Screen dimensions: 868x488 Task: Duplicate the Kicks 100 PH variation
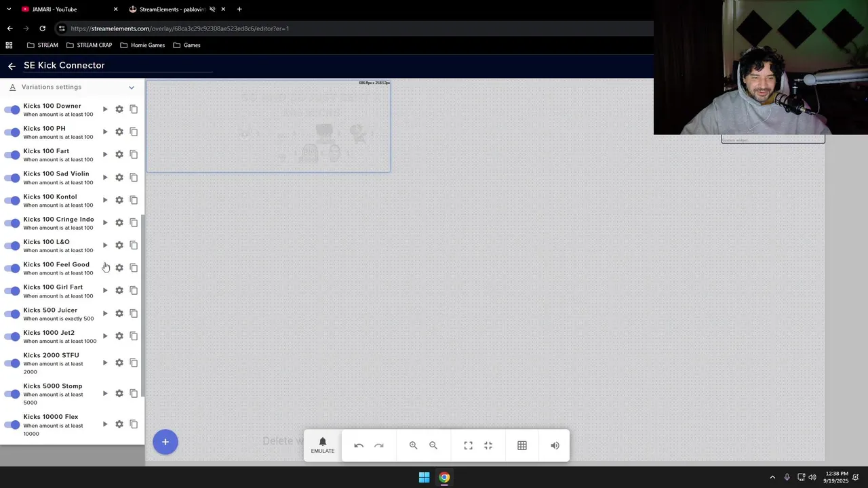click(134, 131)
